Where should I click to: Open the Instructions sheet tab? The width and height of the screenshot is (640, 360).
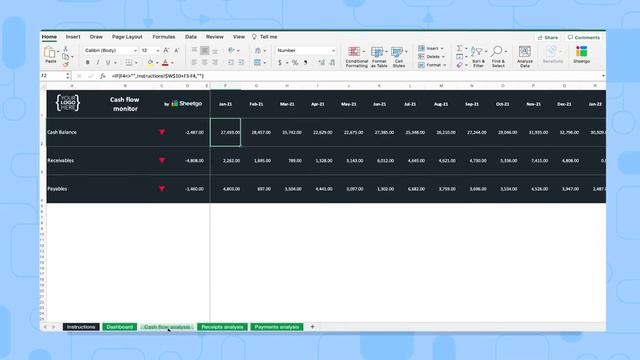pos(81,327)
